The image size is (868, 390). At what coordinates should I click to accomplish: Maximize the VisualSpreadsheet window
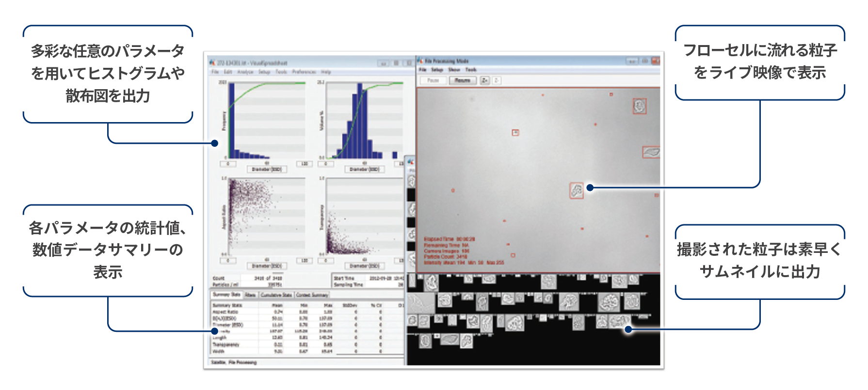[396, 63]
